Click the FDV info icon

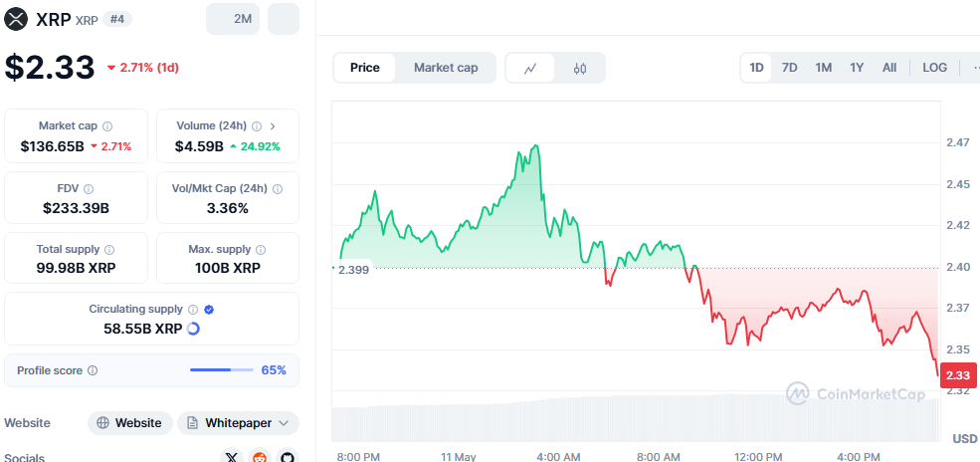[x=89, y=188]
